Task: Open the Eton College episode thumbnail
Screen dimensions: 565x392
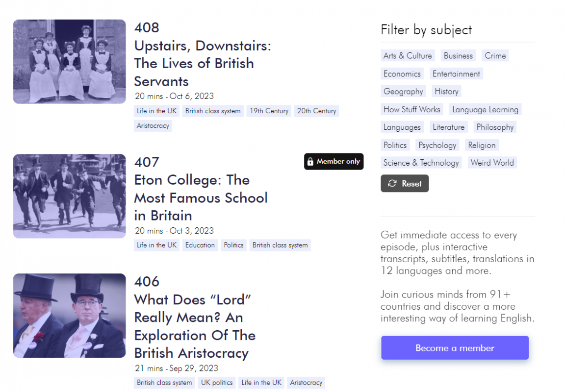Action: click(69, 196)
